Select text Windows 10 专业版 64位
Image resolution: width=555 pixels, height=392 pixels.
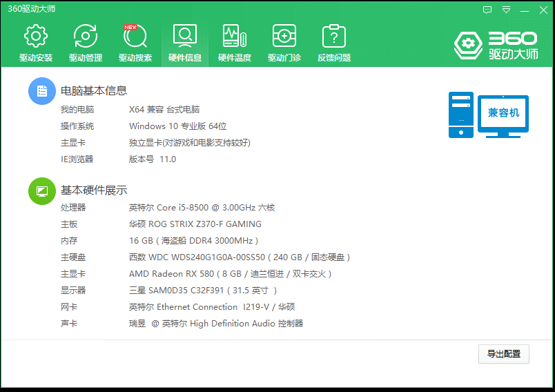pos(177,126)
